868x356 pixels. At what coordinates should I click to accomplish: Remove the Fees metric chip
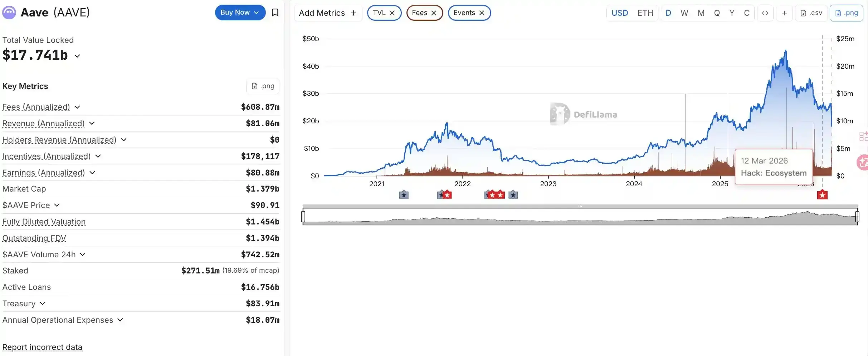434,13
